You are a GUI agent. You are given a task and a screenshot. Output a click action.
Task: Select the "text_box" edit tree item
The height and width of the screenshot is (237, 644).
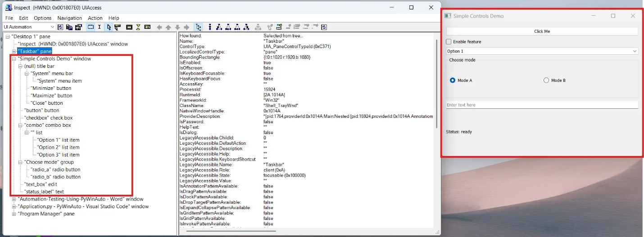41,184
